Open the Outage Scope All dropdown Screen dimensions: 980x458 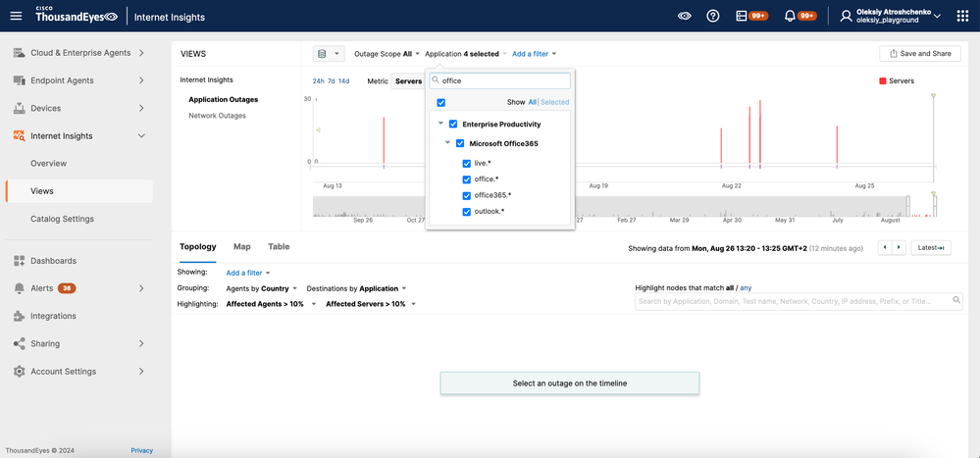pos(387,54)
